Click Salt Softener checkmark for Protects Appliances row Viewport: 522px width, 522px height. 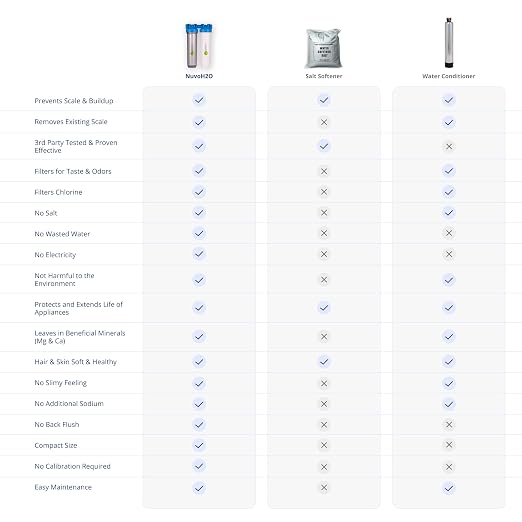click(324, 308)
